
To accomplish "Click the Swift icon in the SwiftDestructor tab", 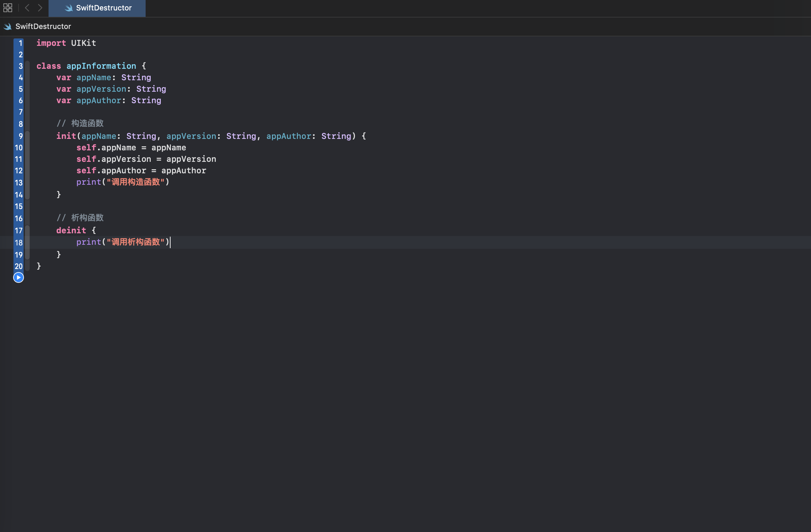I will pos(68,8).
